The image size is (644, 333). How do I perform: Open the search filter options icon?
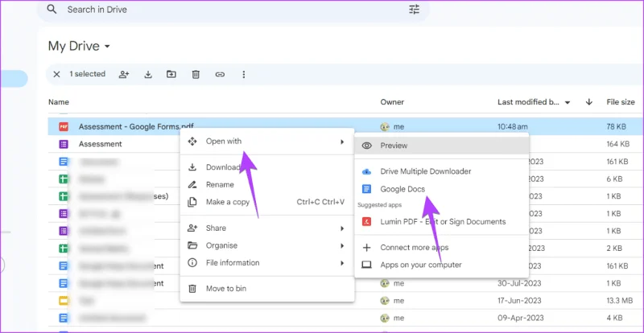tap(415, 9)
